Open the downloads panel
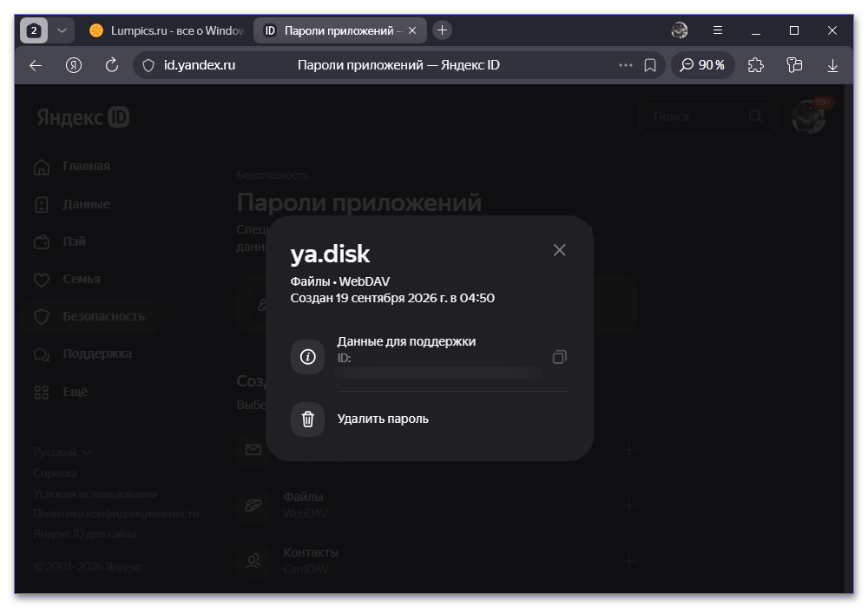The image size is (868, 608). 832,65
